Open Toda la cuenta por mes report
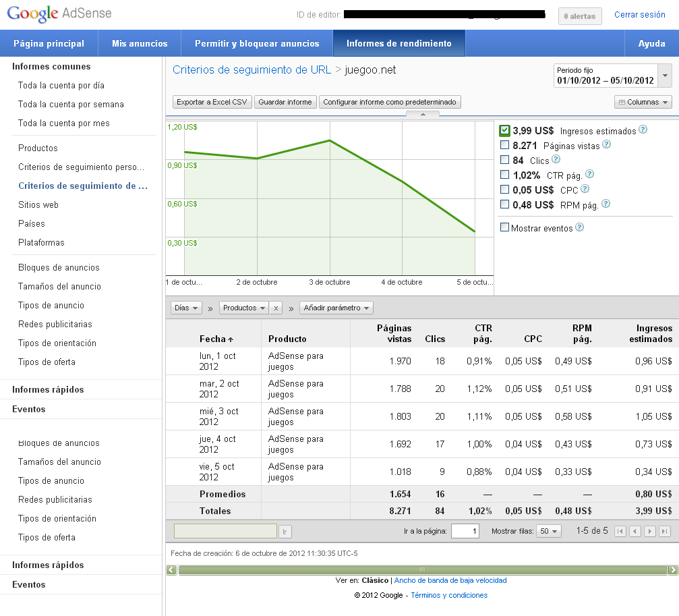The image size is (679, 616). 63,123
